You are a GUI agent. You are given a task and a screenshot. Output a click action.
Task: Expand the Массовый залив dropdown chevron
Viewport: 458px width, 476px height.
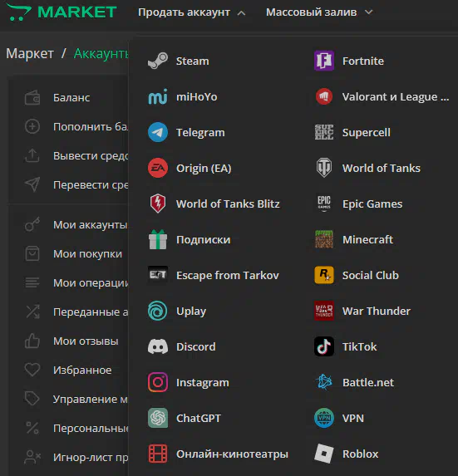coord(368,12)
